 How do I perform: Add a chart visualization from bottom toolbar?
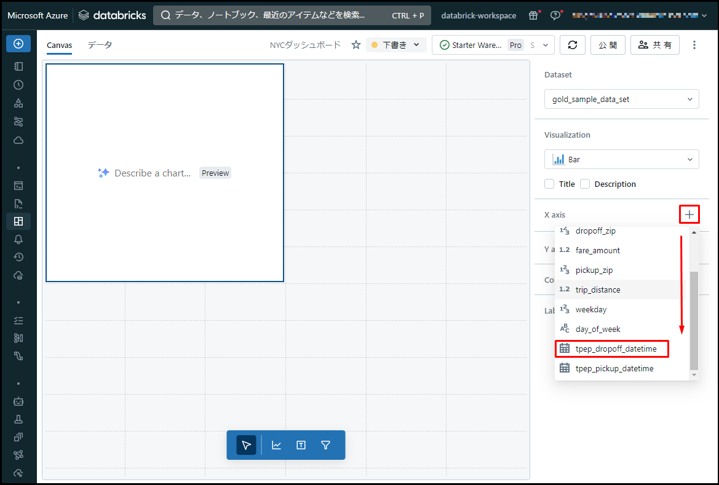(x=276, y=445)
